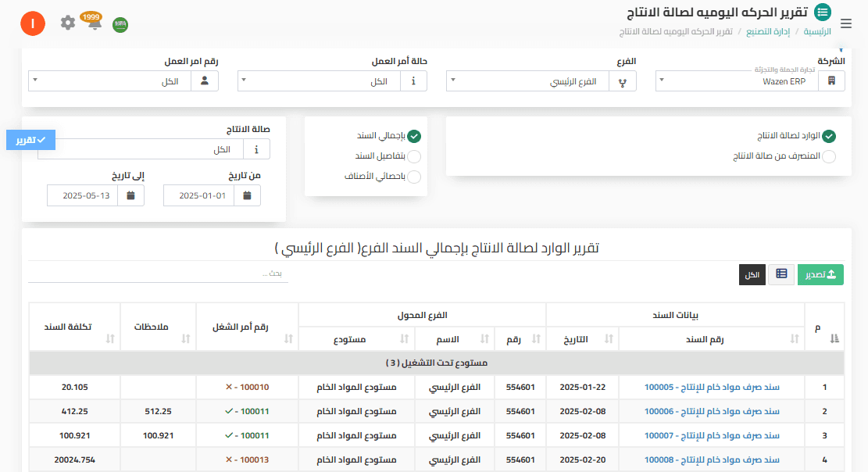The image size is (868, 472).
Task: Click the Saudi flag language icon
Action: (120, 24)
